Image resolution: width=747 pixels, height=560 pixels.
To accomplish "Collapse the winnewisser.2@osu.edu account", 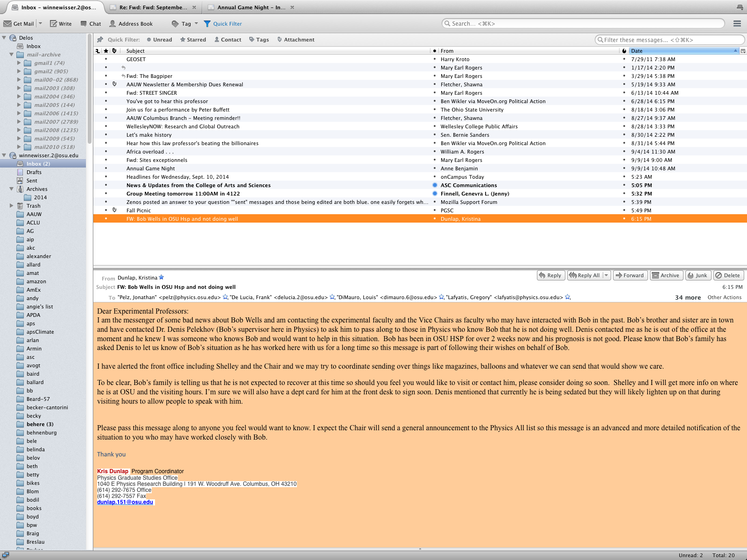I will pos(4,155).
